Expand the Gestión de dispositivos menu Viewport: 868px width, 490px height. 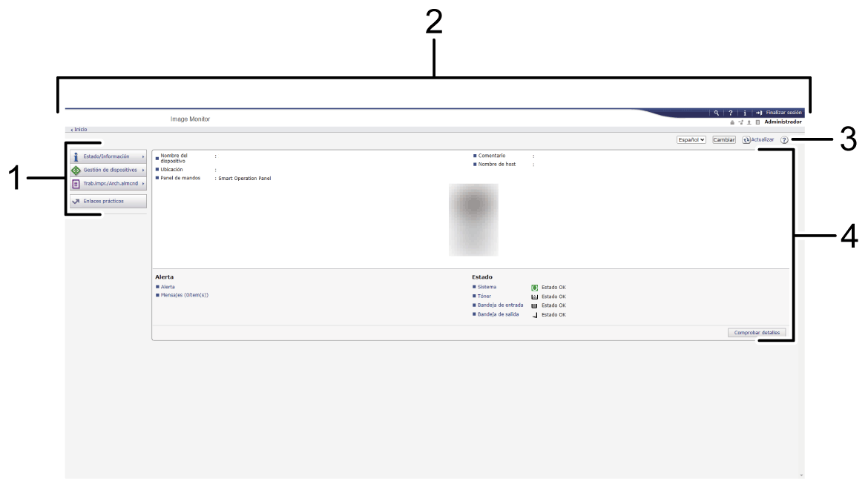108,170
